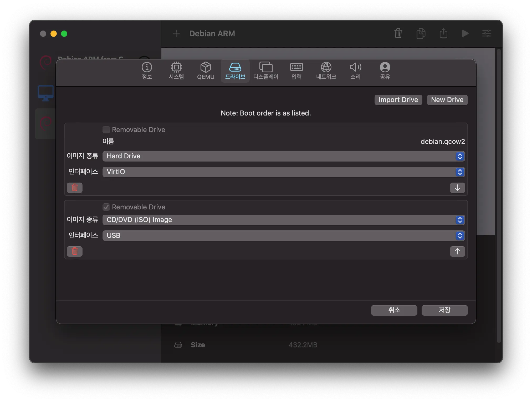The width and height of the screenshot is (532, 402).
Task: Uncheck Removable Drive on the ISO drive
Action: pyautogui.click(x=106, y=207)
